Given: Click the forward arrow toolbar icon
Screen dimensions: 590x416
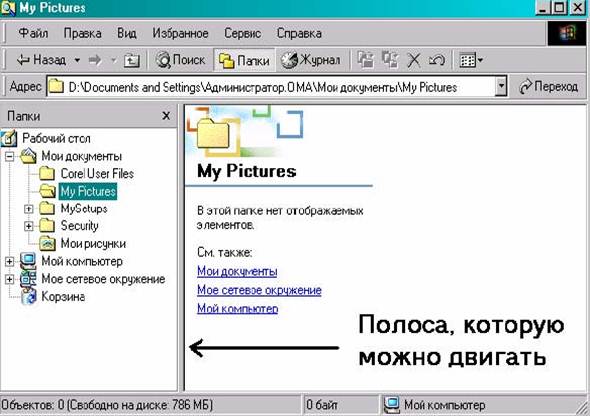Looking at the screenshot, I should 95,60.
